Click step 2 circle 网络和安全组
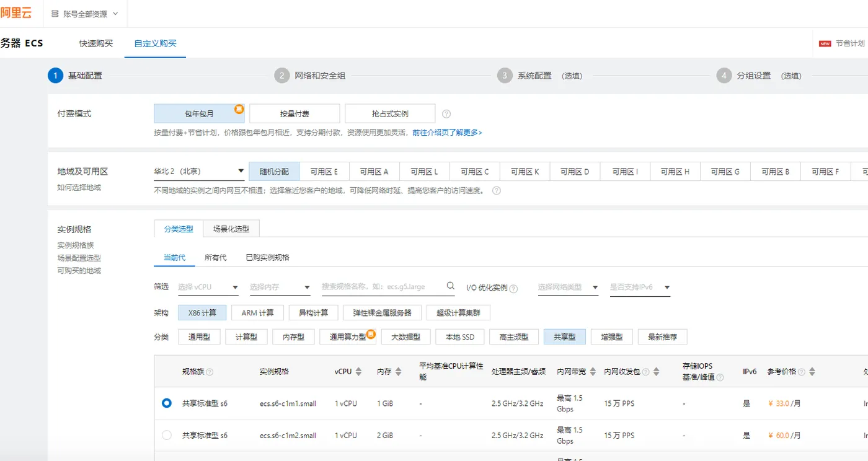868x461 pixels. click(x=282, y=76)
